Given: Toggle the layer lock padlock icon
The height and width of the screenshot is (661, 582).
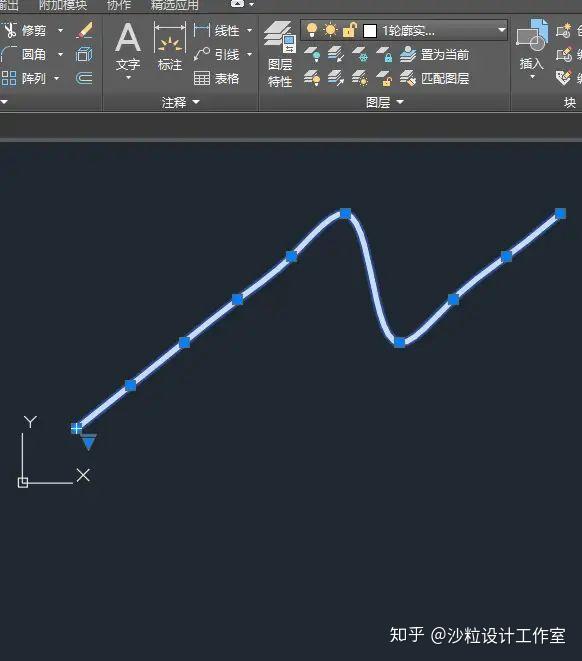Looking at the screenshot, I should click(349, 30).
